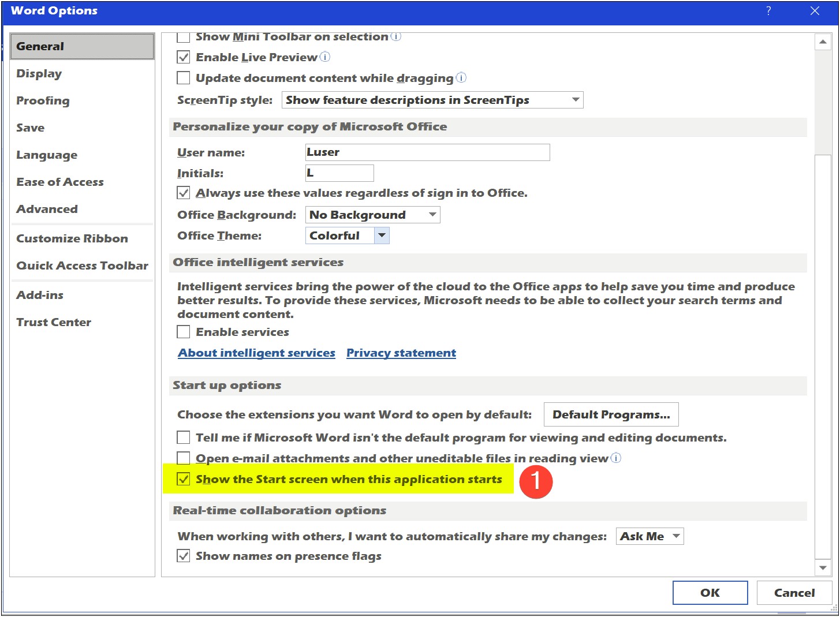This screenshot has width=840, height=617.
Task: Open the Advanced options category
Action: coord(83,209)
